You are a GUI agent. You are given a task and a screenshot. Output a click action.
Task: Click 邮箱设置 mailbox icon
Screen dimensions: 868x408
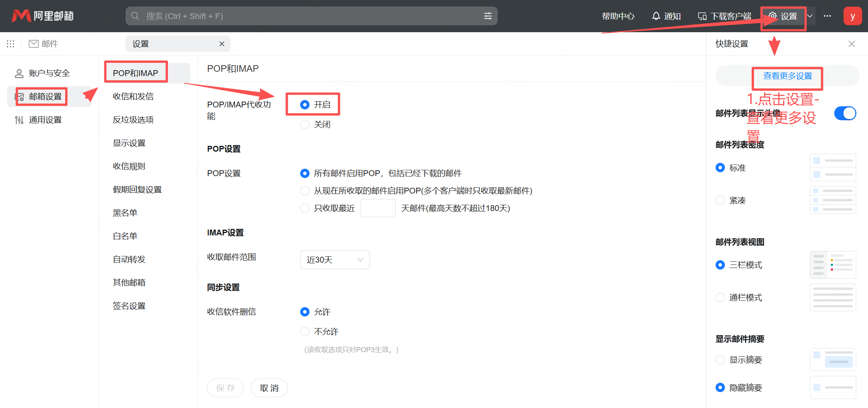pyautogui.click(x=20, y=97)
